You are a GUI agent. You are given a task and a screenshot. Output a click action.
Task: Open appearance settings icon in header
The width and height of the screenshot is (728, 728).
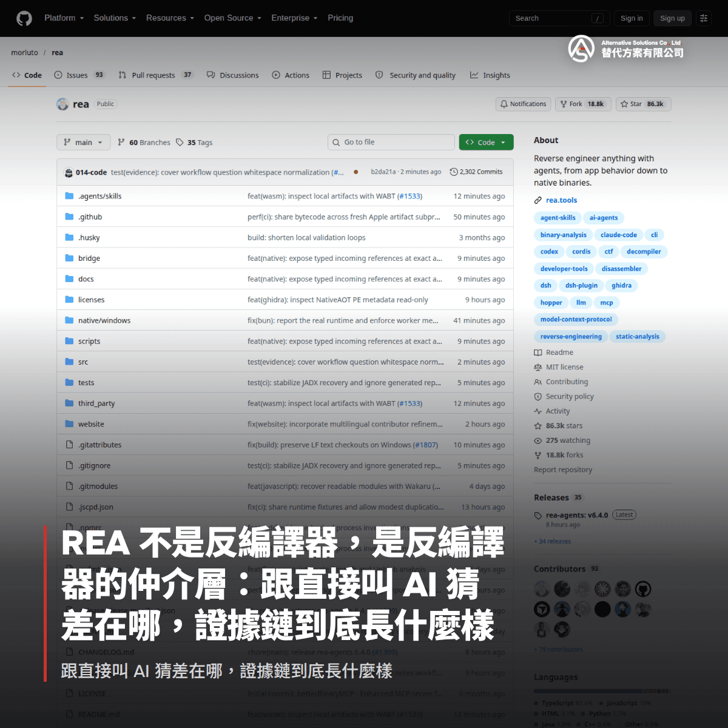(704, 18)
